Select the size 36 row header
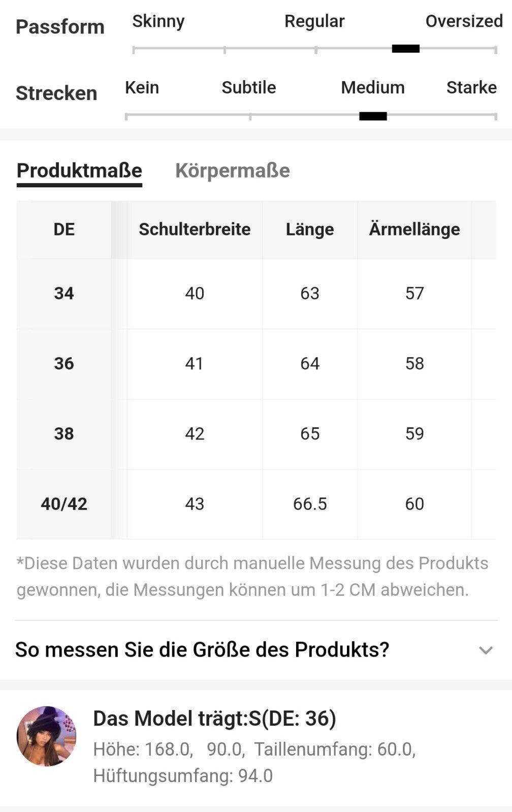The width and height of the screenshot is (512, 812). pyautogui.click(x=64, y=363)
